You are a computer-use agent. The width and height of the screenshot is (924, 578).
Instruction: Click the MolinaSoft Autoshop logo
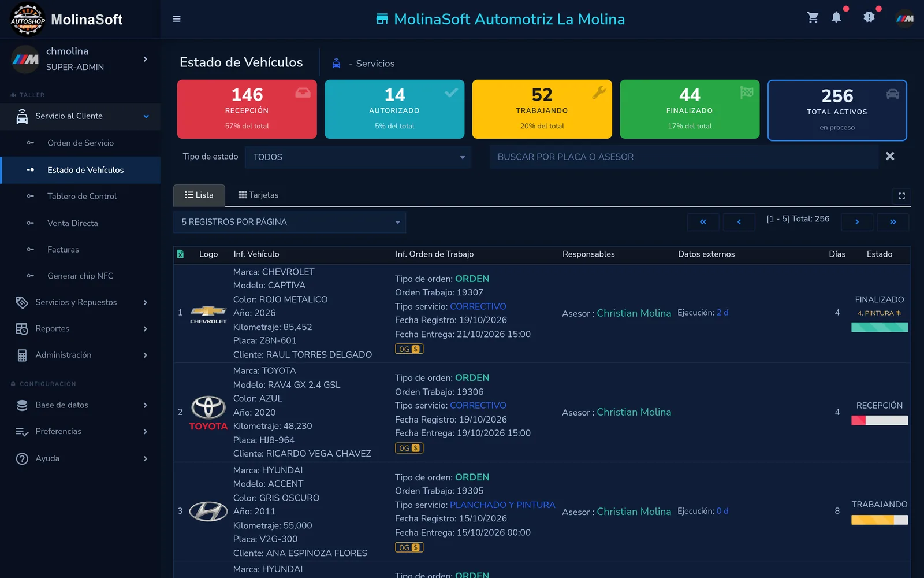(28, 19)
